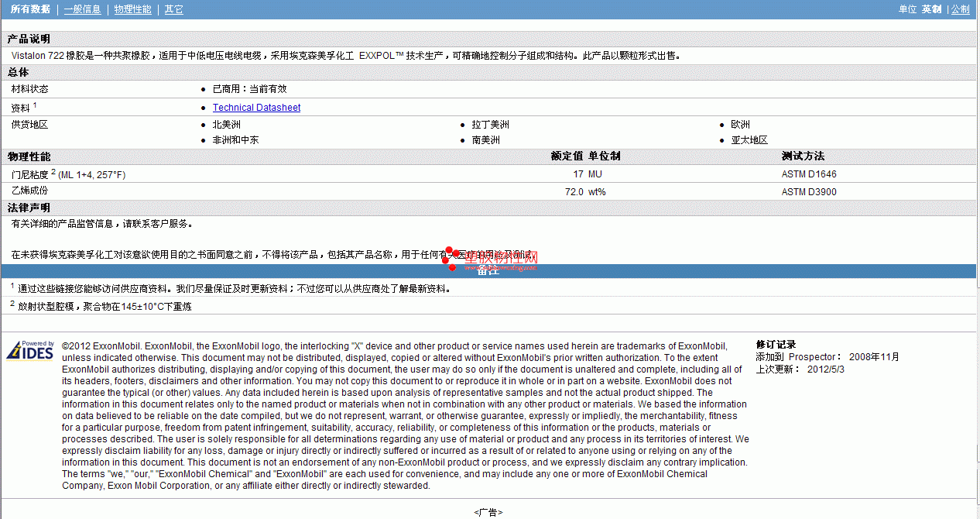The height and width of the screenshot is (519, 980).
Task: Click the 供货地区 row label
Action: pos(29,125)
